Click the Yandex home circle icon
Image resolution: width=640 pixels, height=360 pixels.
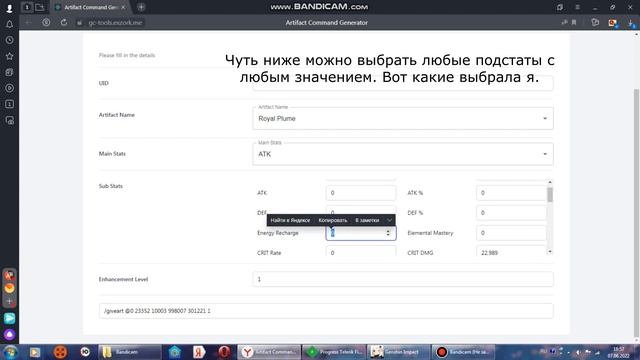pyautogui.click(x=46, y=22)
